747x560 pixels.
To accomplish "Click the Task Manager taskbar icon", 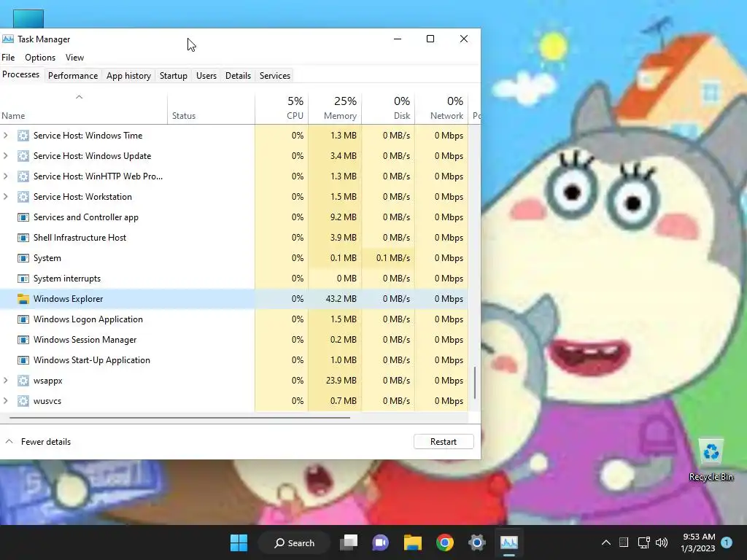I will (508, 542).
